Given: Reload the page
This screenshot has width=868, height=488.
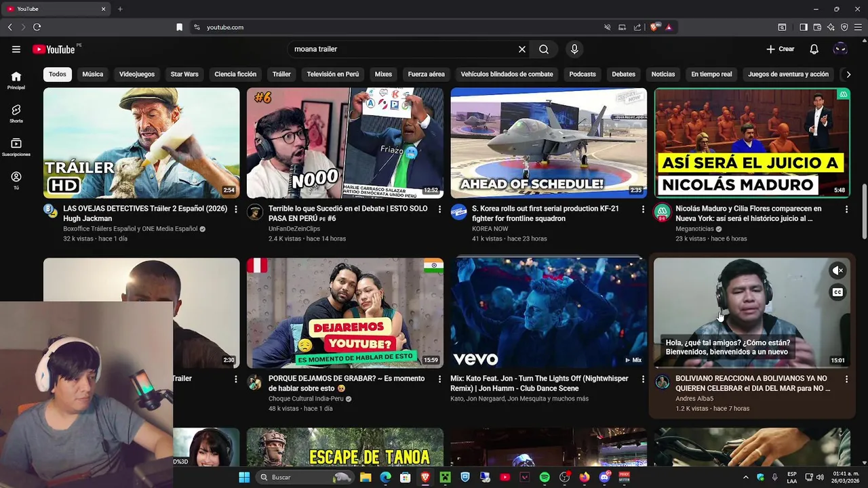Looking at the screenshot, I should 37,27.
